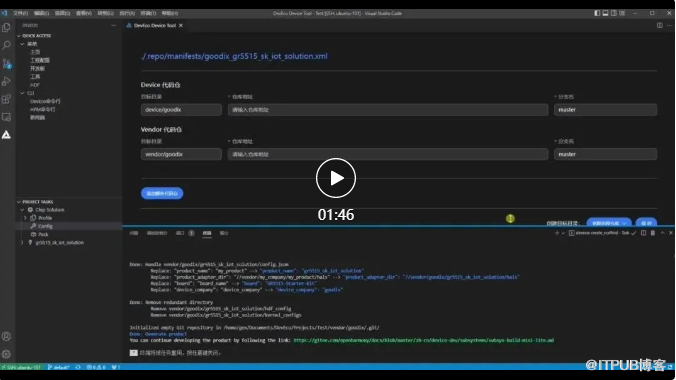Kill terminal with trash icon
Screen dimensions: 676x380
click(653, 233)
